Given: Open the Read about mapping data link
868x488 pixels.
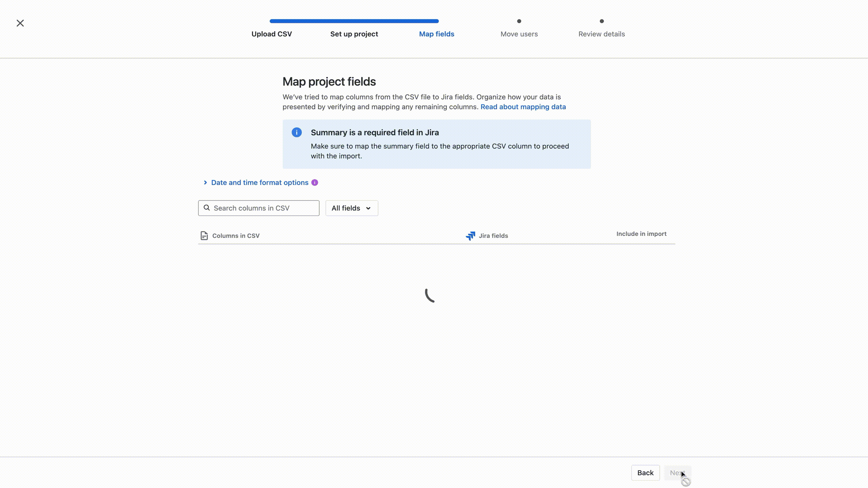Looking at the screenshot, I should (523, 107).
